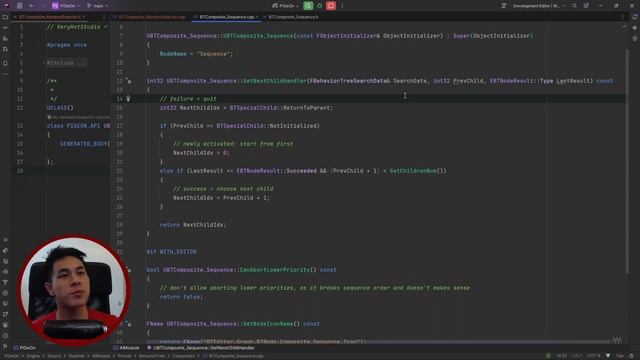Change file encoding via UTF-8 status
Image resolution: width=640 pixels, height=360 pixels.
(x=594, y=356)
